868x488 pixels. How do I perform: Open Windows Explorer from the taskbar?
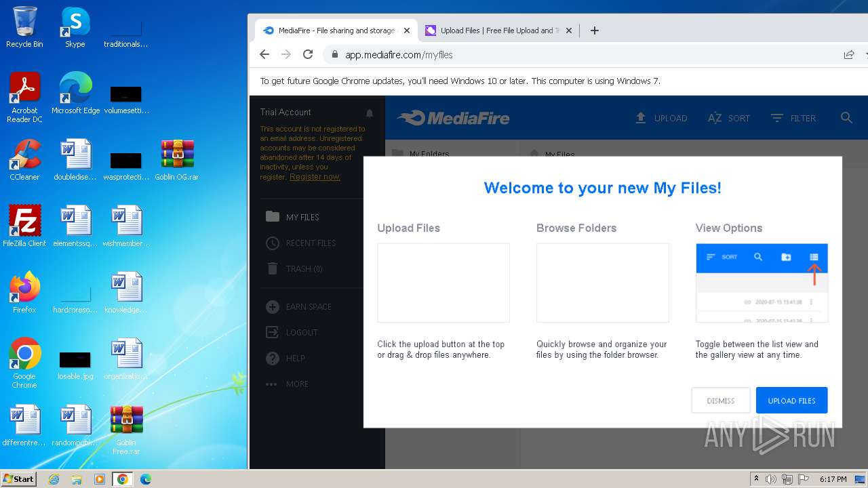[77, 479]
